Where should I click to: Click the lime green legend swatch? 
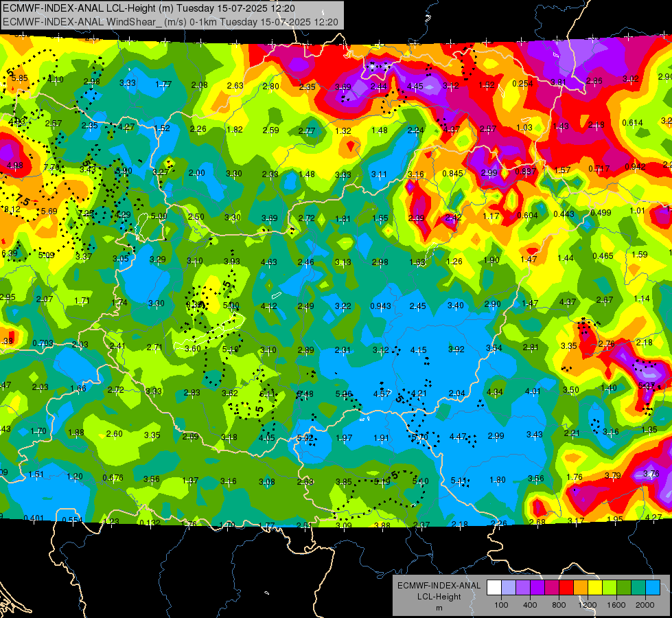coord(610,588)
